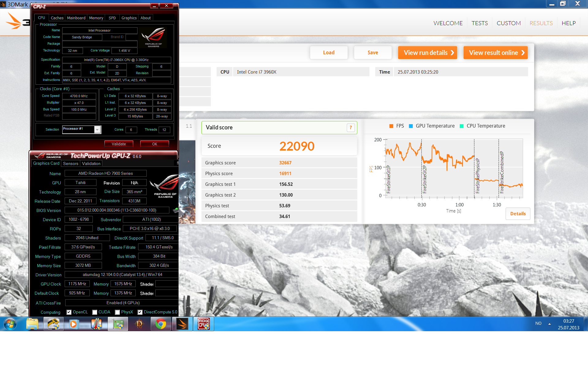Click the ROG logo in GPU-Z
The width and height of the screenshot is (588, 368).
164,186
